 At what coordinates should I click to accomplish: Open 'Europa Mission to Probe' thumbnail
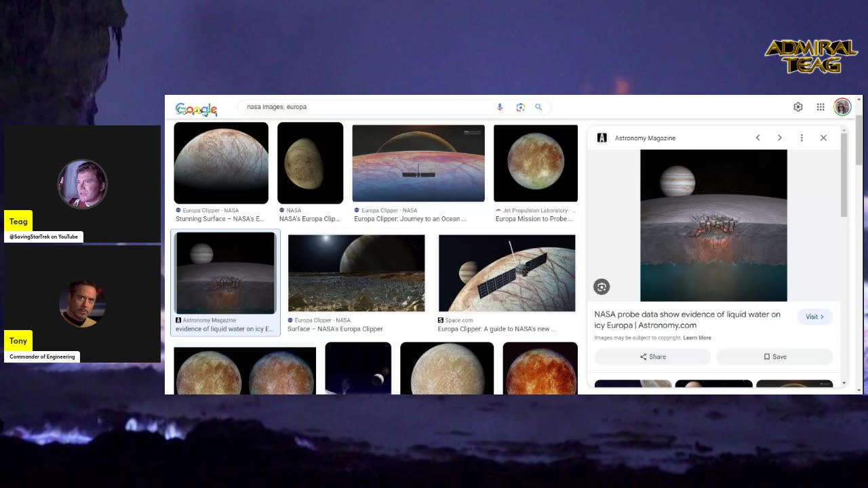[x=536, y=163]
